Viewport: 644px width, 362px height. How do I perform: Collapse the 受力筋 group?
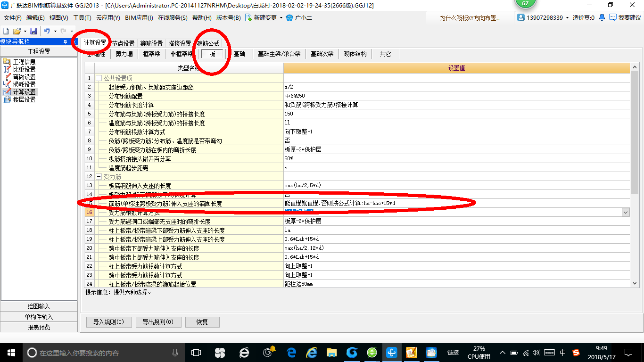[x=99, y=177]
